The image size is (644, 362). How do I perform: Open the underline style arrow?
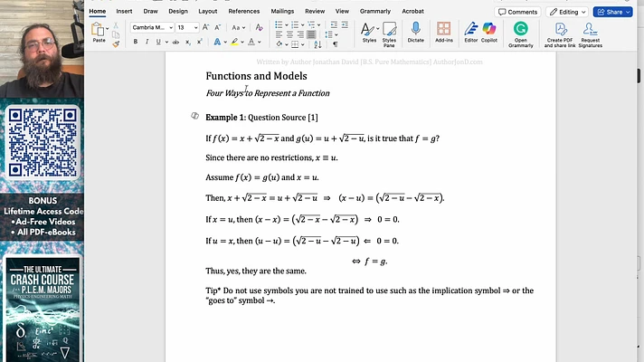(x=166, y=42)
